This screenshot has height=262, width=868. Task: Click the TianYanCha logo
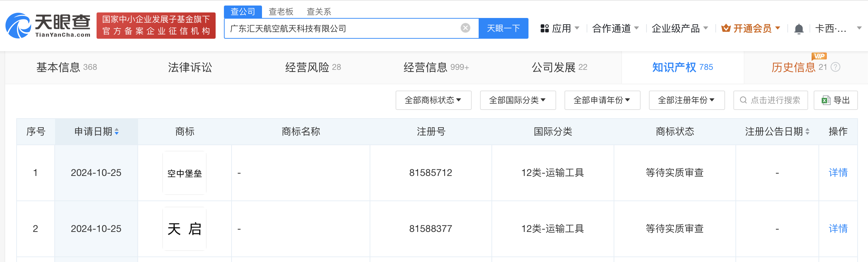[x=48, y=26]
